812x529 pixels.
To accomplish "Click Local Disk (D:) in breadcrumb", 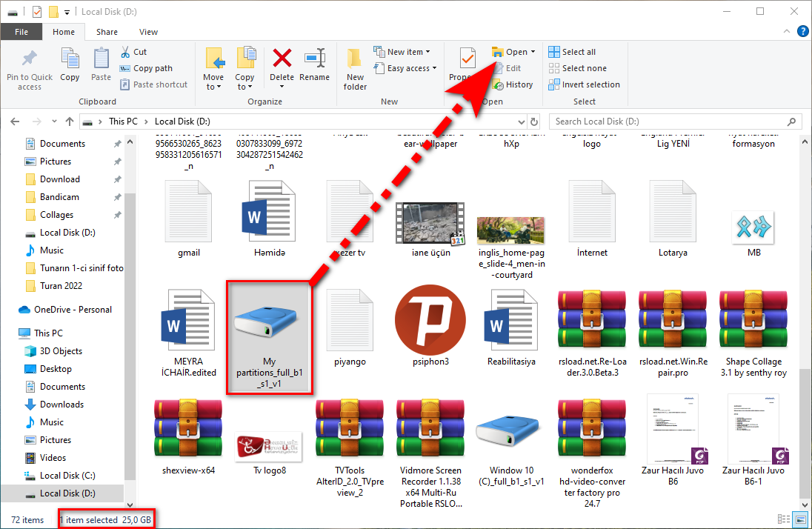I will [182, 122].
